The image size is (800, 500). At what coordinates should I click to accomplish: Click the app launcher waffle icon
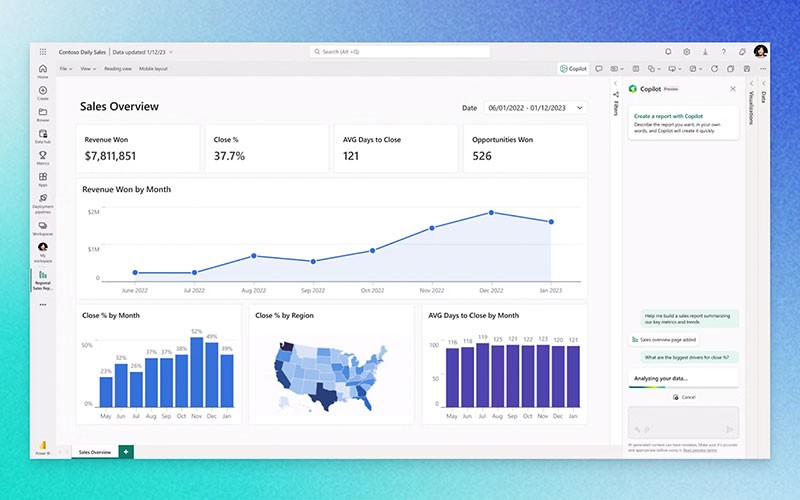tap(43, 51)
